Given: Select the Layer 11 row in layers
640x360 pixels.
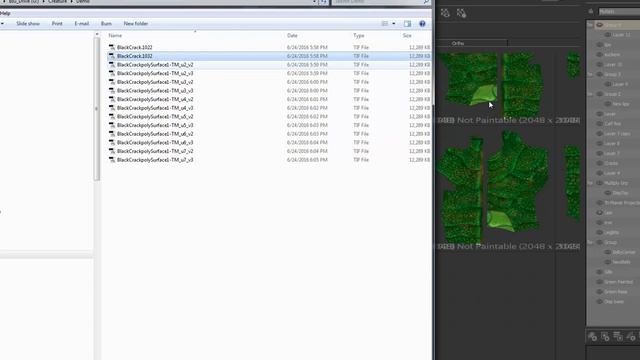Looking at the screenshot, I should coord(613,35).
